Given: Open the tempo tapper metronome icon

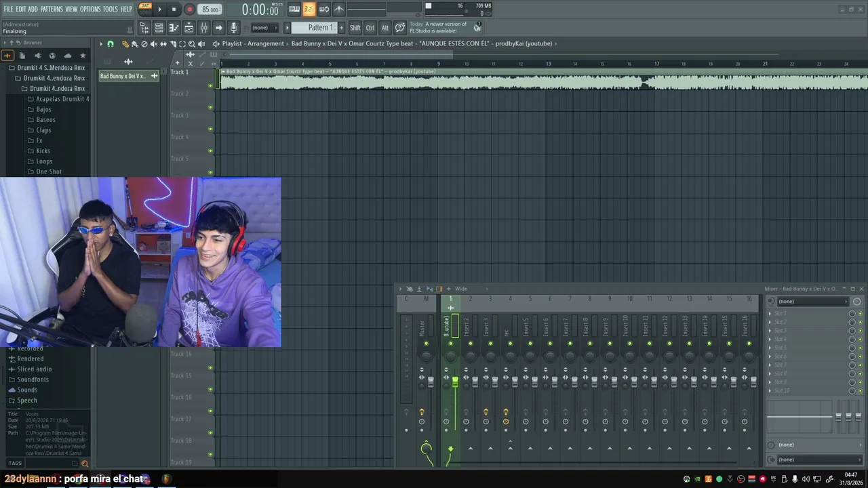Looking at the screenshot, I should click(339, 9).
